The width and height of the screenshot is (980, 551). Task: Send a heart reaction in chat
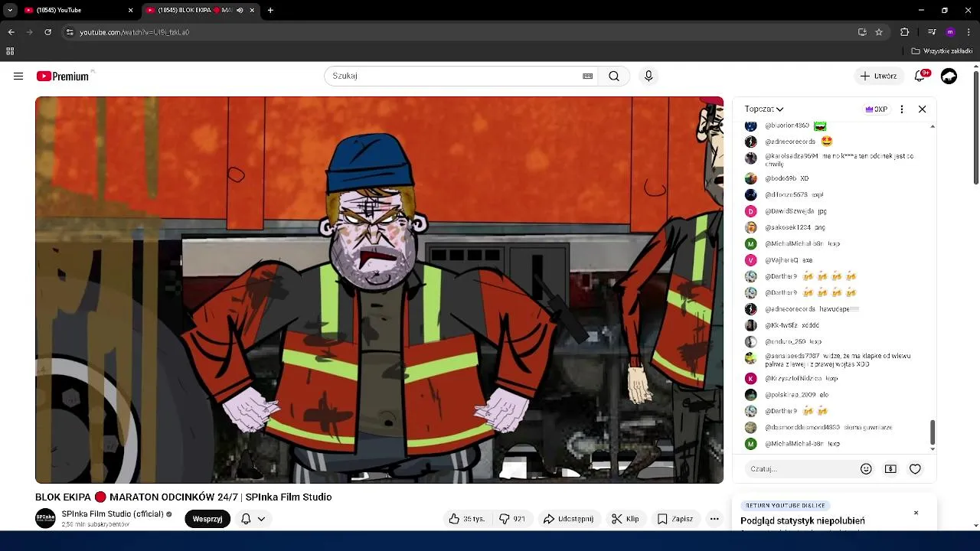(x=915, y=469)
